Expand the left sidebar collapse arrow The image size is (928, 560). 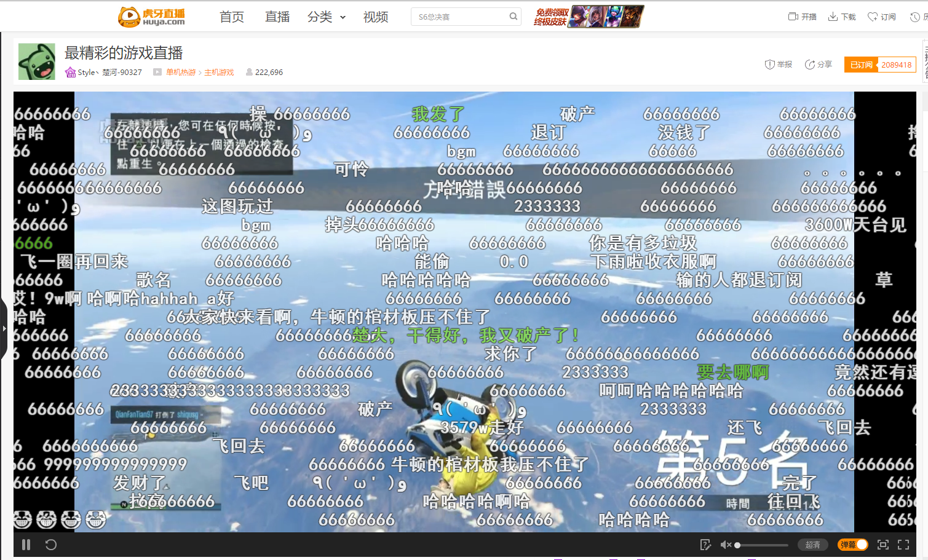(x=4, y=328)
